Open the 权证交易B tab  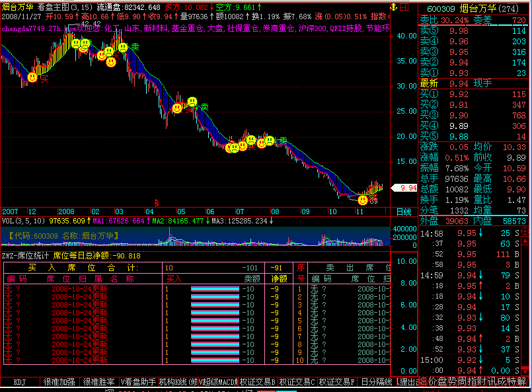coord(258,382)
